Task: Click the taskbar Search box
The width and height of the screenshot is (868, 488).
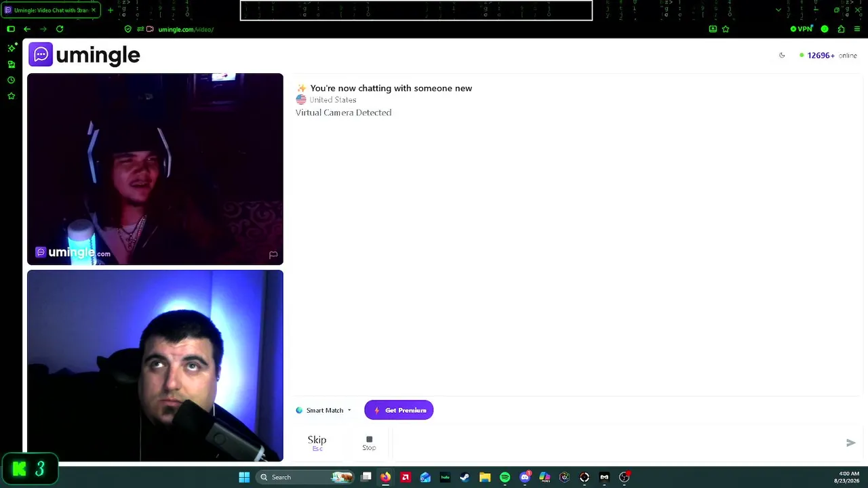Action: pos(305,477)
